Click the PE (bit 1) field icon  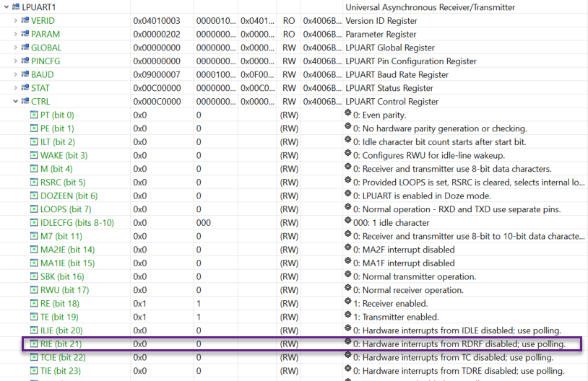coord(34,128)
